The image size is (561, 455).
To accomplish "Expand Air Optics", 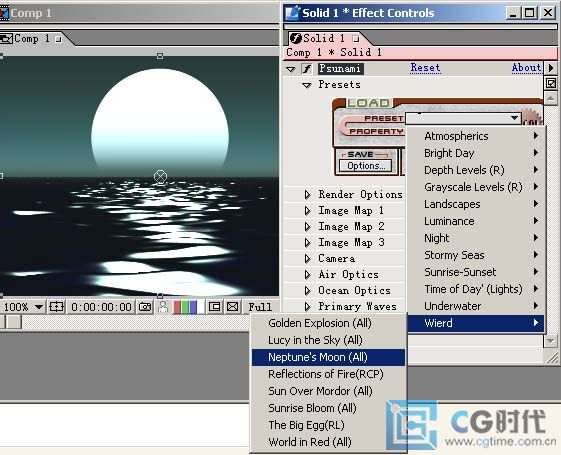I will click(x=307, y=275).
